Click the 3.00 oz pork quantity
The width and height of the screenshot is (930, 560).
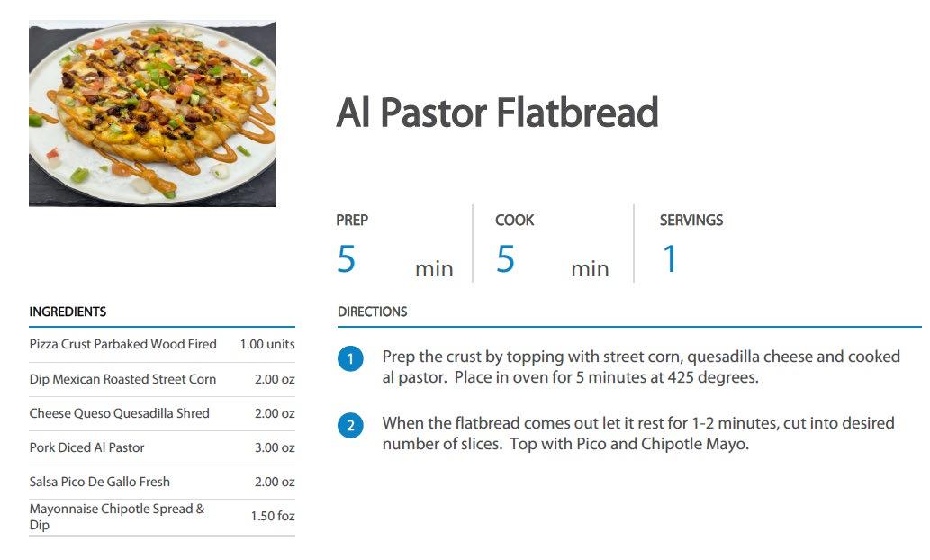coord(275,447)
